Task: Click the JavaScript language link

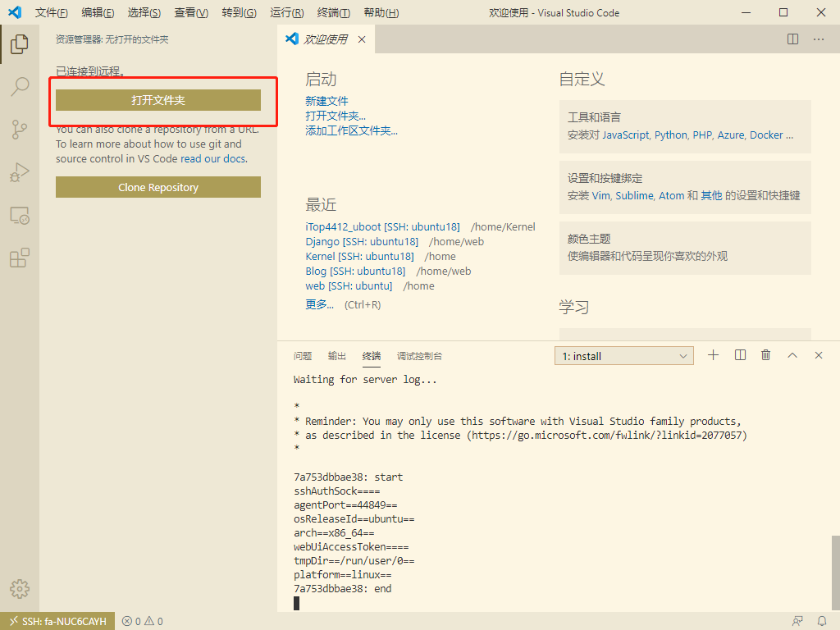Action: (x=626, y=135)
